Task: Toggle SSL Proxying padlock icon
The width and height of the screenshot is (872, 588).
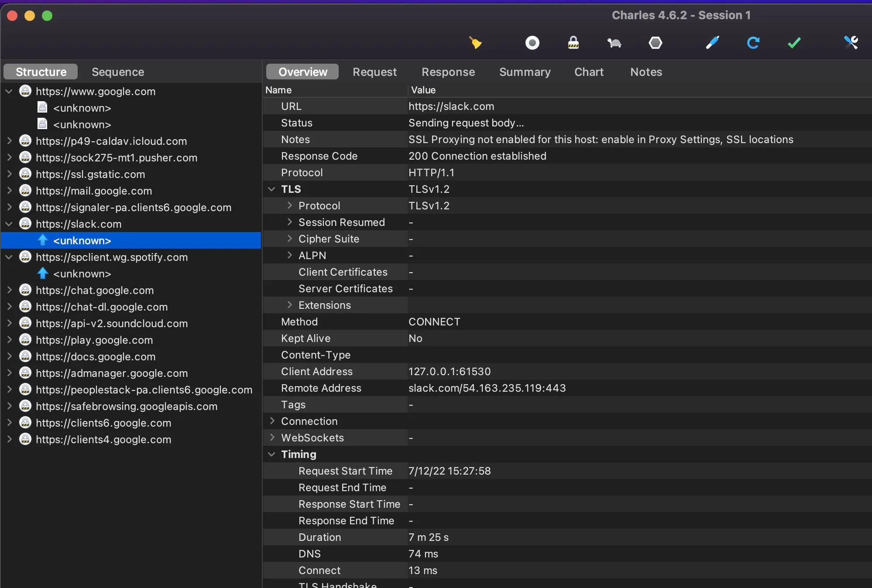Action: pos(573,43)
